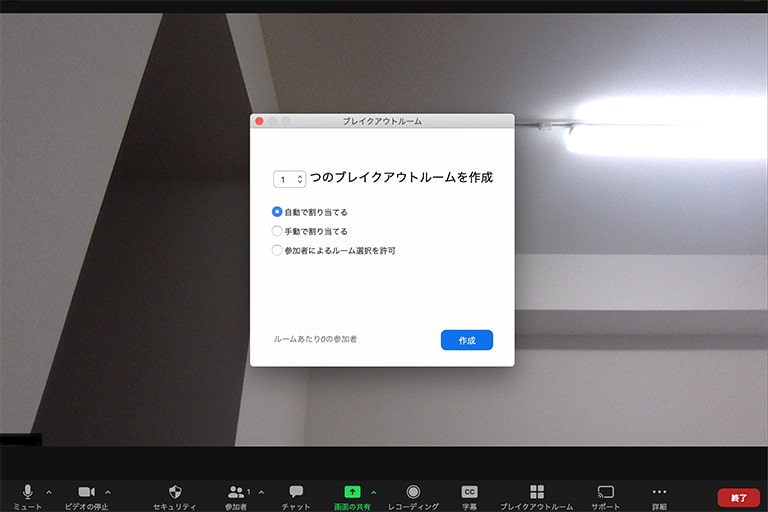This screenshot has width=768, height=512.
Task: Open the More (three dots) menu
Action: pos(659,496)
